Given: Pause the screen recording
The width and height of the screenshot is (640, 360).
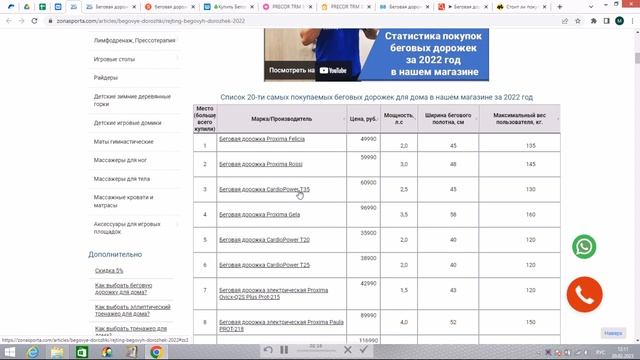Looking at the screenshot, I should pos(284,350).
